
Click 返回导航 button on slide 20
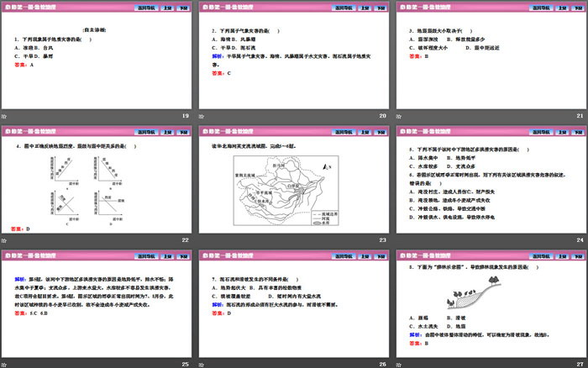344,8
